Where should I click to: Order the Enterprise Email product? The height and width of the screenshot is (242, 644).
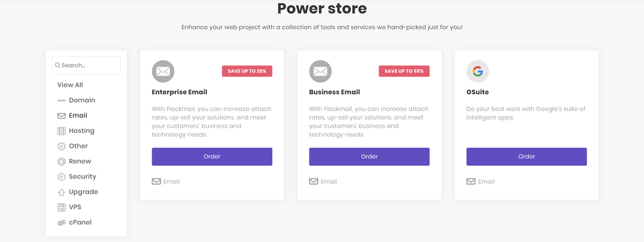(212, 157)
